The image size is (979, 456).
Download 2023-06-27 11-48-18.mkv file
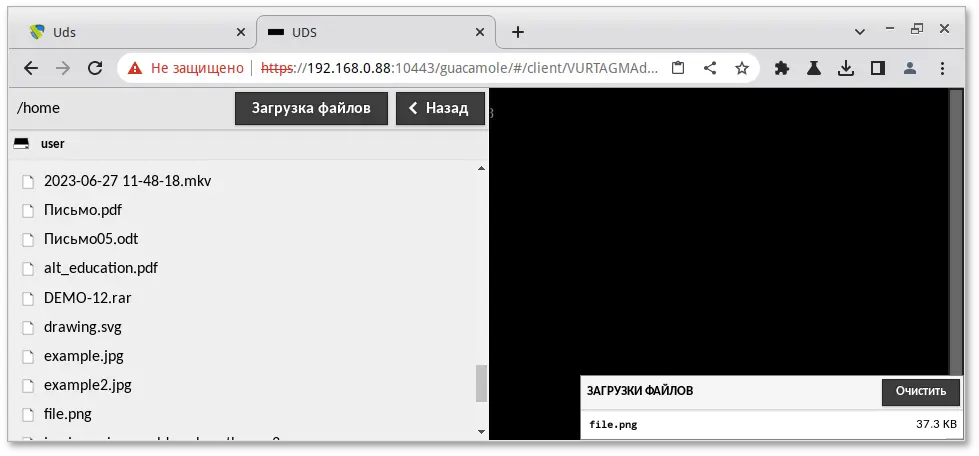click(127, 181)
